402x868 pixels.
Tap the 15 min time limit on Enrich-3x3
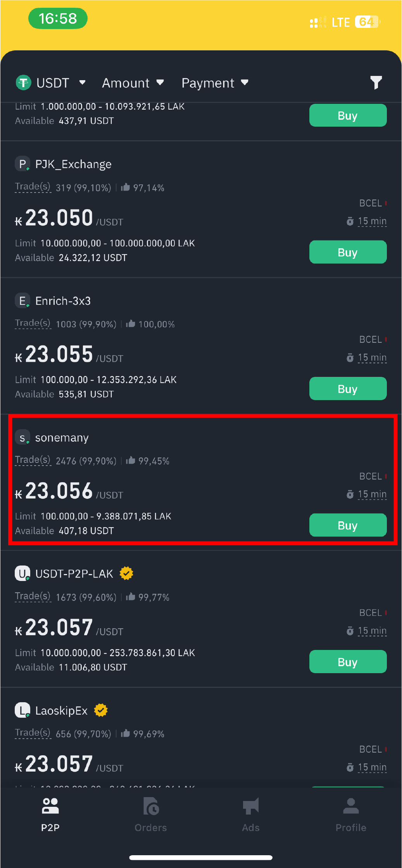point(372,358)
